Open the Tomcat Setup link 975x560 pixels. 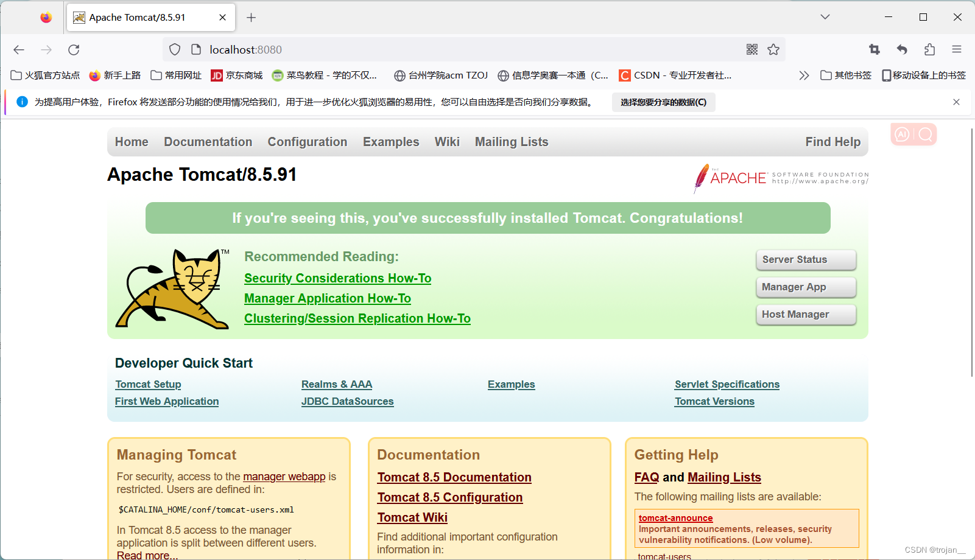[148, 385]
